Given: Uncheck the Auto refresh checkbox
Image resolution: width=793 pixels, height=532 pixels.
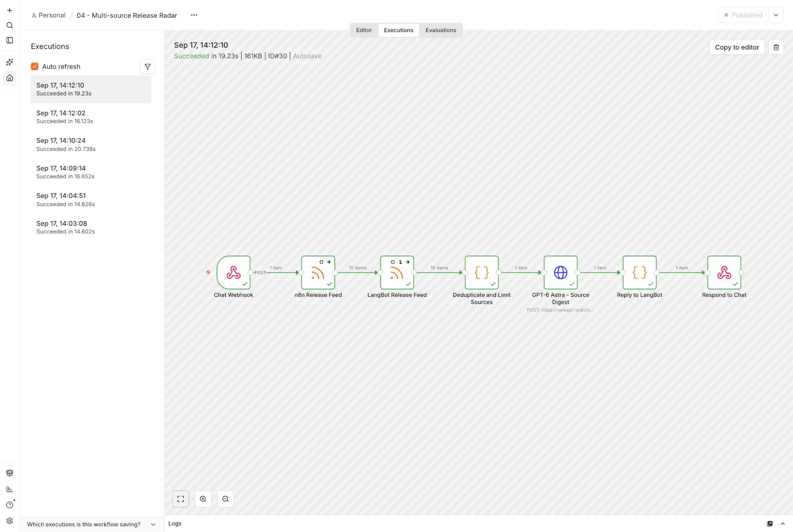Looking at the screenshot, I should coord(35,66).
